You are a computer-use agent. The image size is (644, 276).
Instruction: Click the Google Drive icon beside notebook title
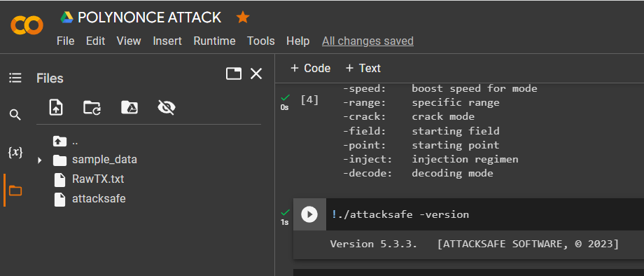coord(67,18)
